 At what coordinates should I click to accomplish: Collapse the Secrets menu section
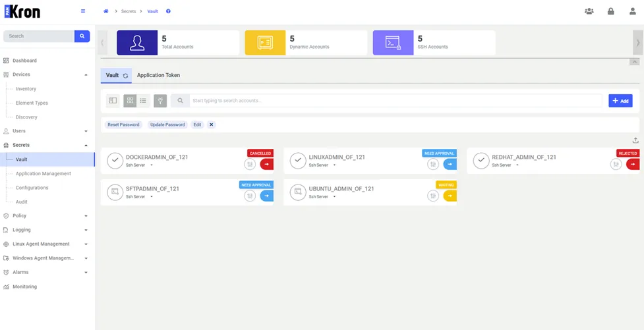tap(86, 146)
